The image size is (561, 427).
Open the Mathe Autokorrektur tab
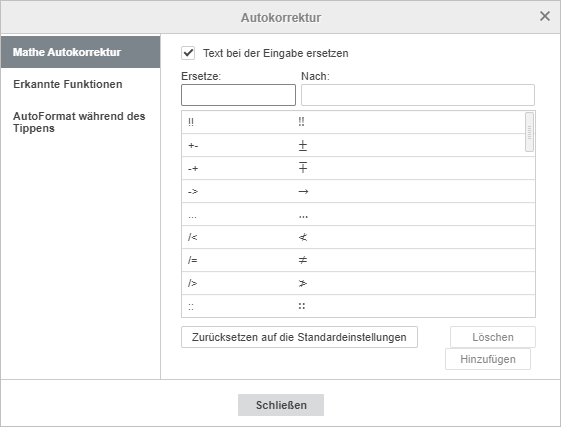(x=81, y=52)
